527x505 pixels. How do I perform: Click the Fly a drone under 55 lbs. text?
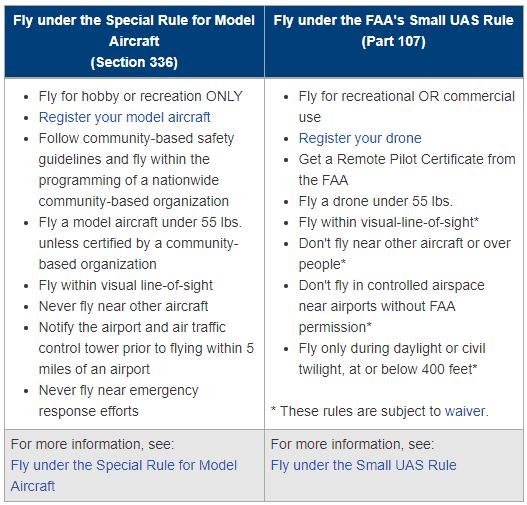point(376,201)
